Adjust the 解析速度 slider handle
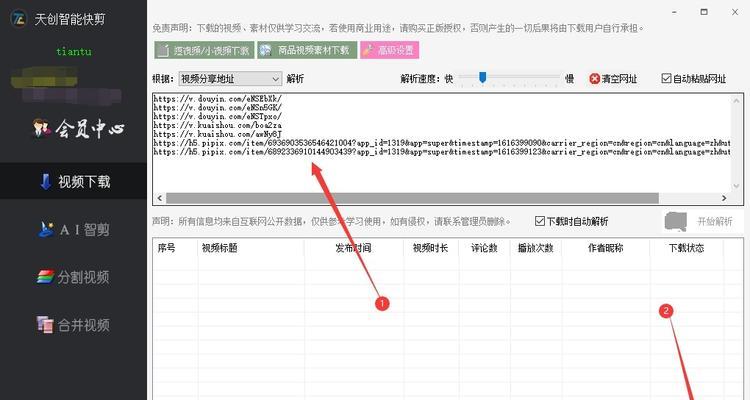 pyautogui.click(x=483, y=77)
